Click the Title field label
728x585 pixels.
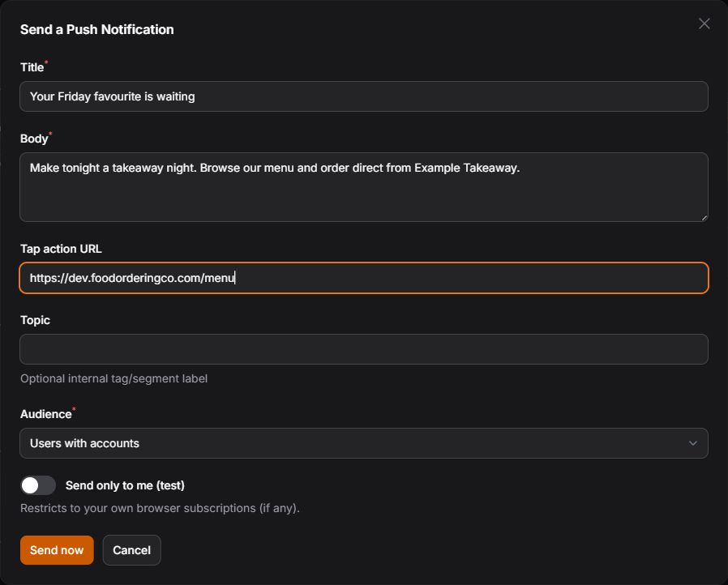(x=32, y=67)
